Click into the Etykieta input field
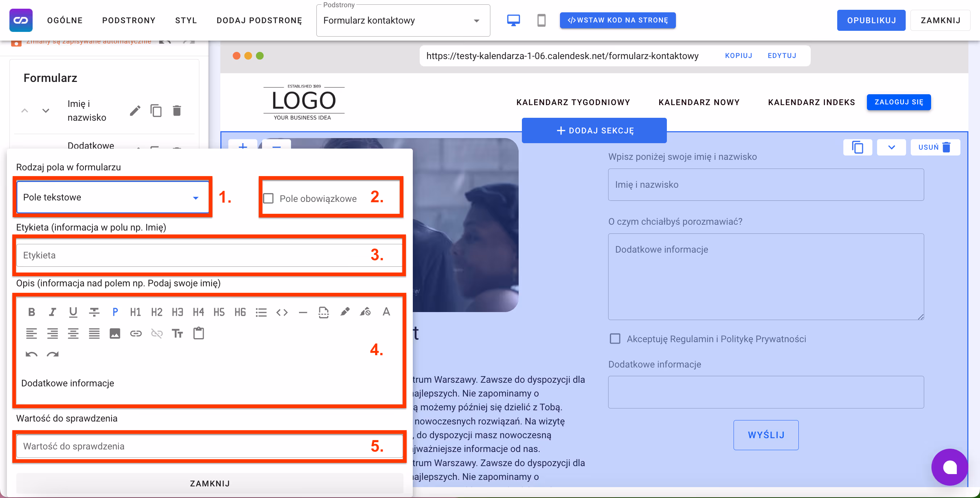The height and width of the screenshot is (498, 980). click(190, 255)
